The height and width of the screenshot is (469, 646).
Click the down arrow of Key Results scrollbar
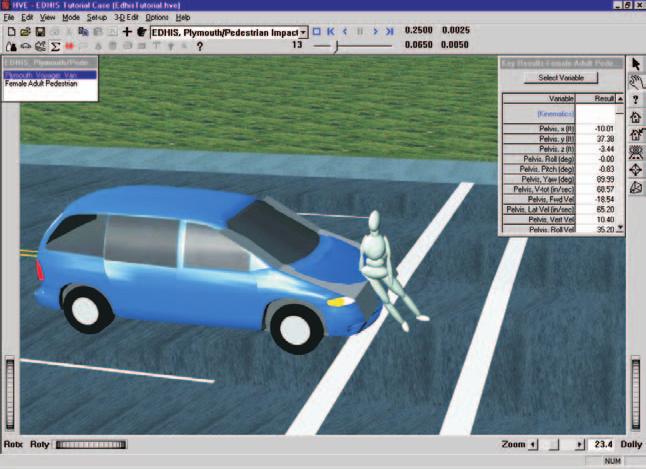620,228
